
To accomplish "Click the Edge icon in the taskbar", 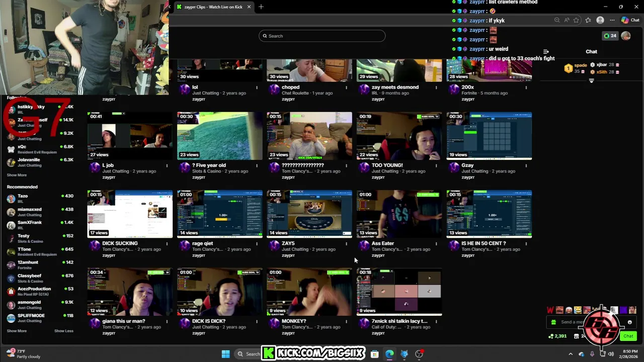I will [389, 354].
